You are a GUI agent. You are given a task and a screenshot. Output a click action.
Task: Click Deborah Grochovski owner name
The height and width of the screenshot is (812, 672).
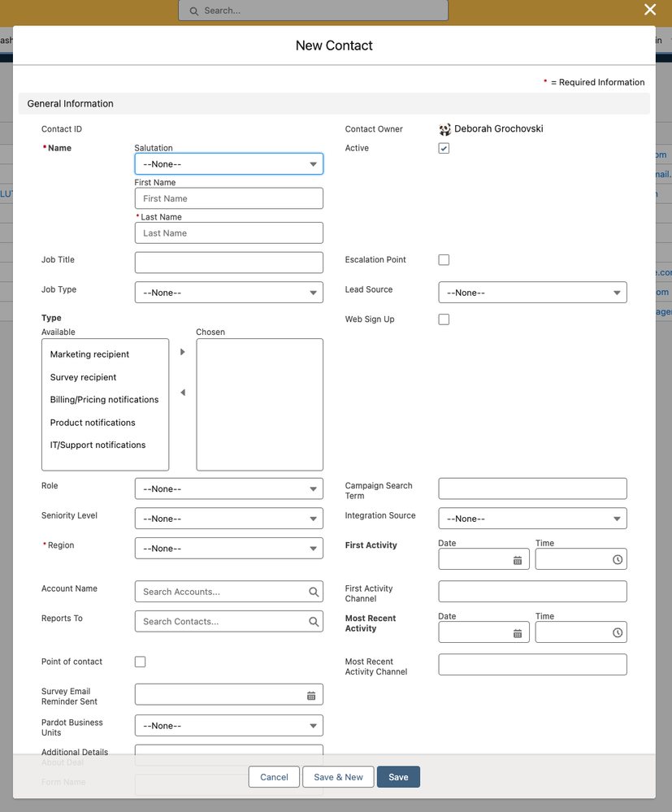(x=499, y=129)
